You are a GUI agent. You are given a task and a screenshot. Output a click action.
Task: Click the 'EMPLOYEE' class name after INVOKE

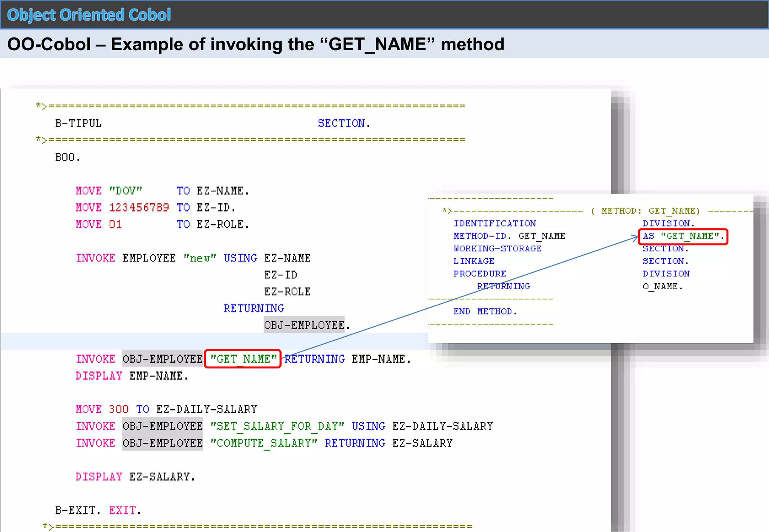click(x=149, y=258)
